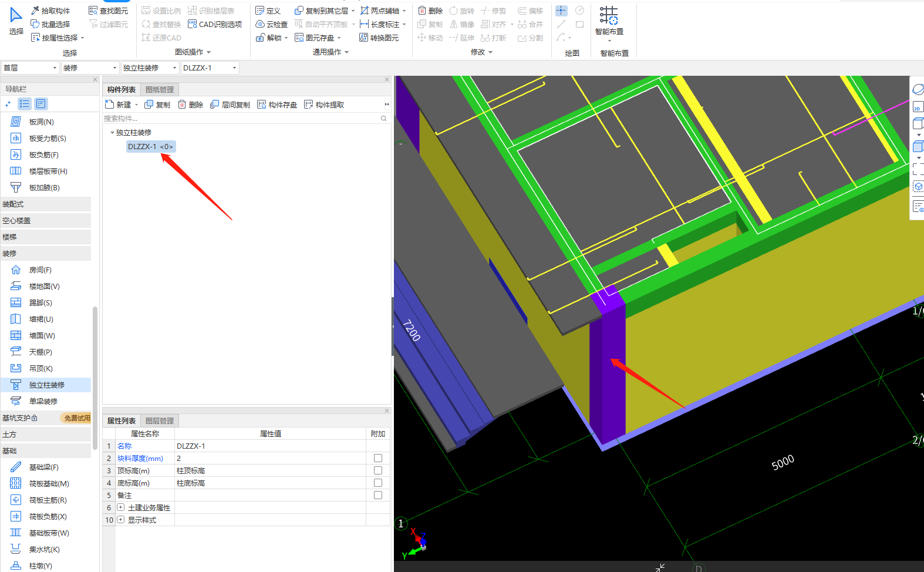This screenshot has height=572, width=924.
Task: Select 房间(F) in navigation
Action: 40,270
